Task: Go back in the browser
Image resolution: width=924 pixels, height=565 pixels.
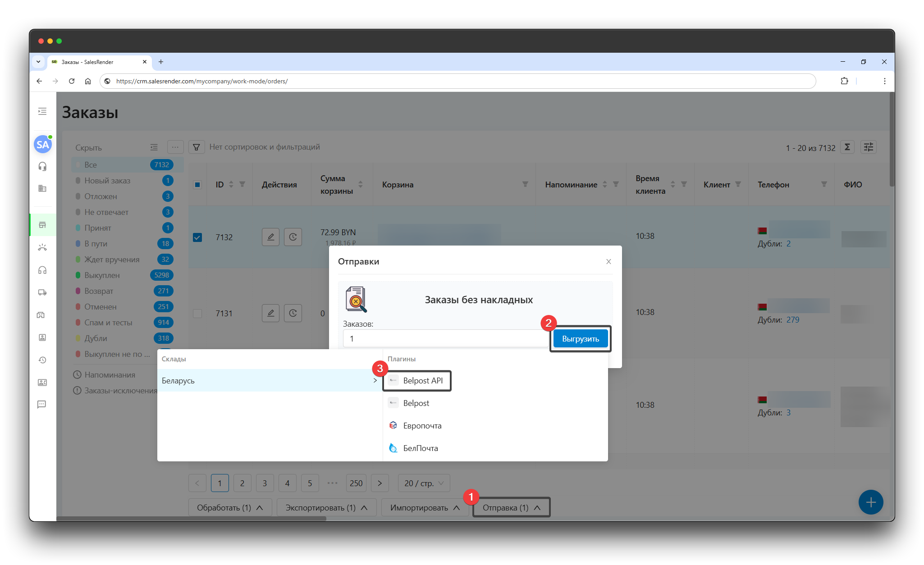Action: point(39,81)
